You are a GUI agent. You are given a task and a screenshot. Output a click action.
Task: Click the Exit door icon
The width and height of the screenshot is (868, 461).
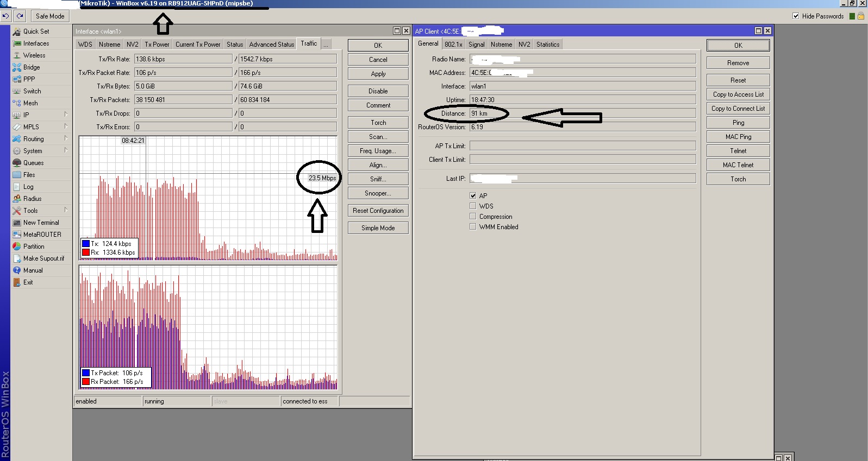(17, 282)
